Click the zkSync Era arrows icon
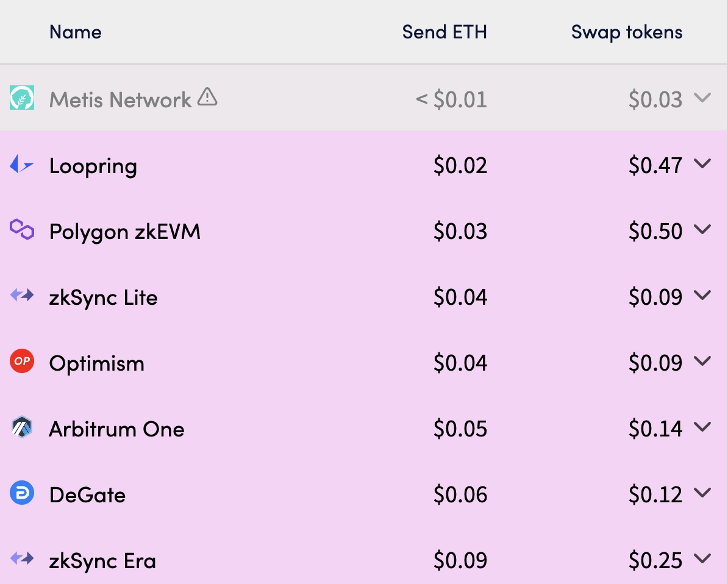The height and width of the screenshot is (584, 728). (22, 559)
